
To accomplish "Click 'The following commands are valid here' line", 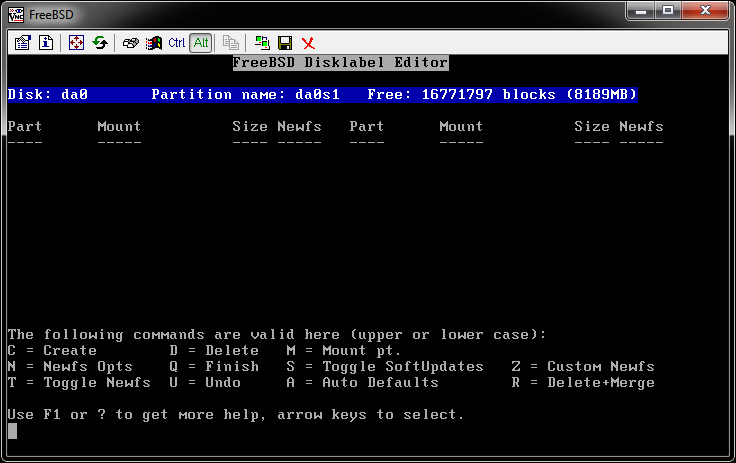I will 277,335.
